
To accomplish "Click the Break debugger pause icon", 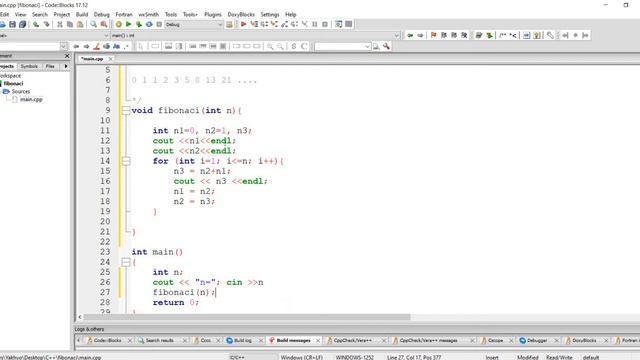I will tap(315, 24).
